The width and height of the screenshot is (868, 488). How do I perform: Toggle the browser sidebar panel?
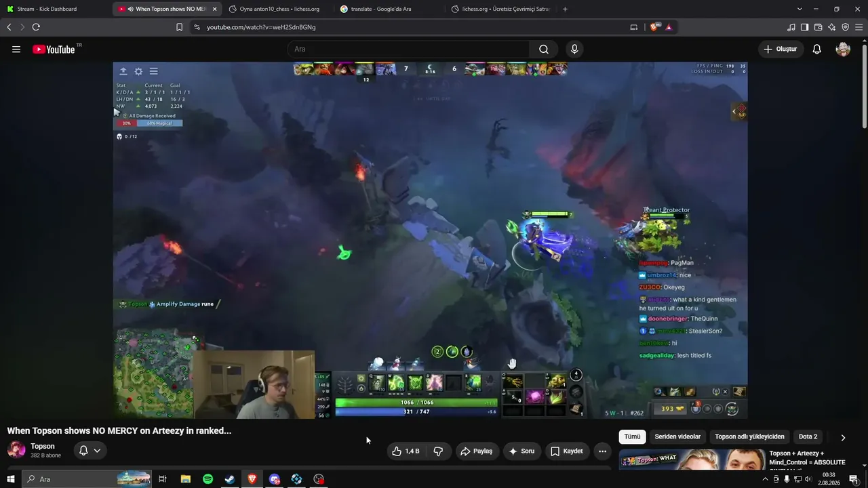pos(804,27)
